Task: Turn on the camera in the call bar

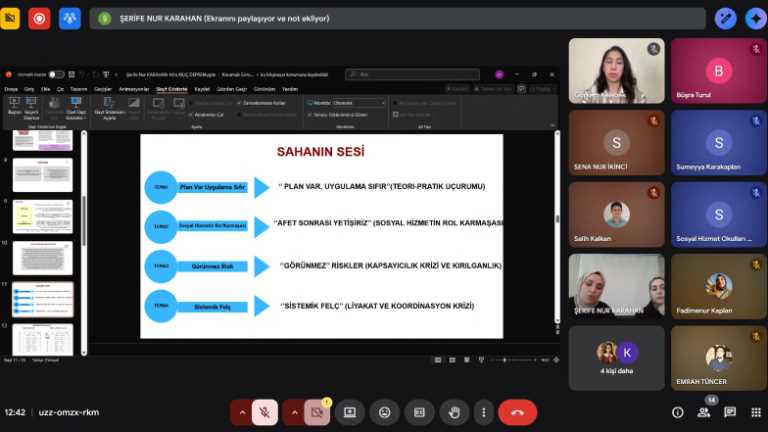Action: tap(318, 412)
